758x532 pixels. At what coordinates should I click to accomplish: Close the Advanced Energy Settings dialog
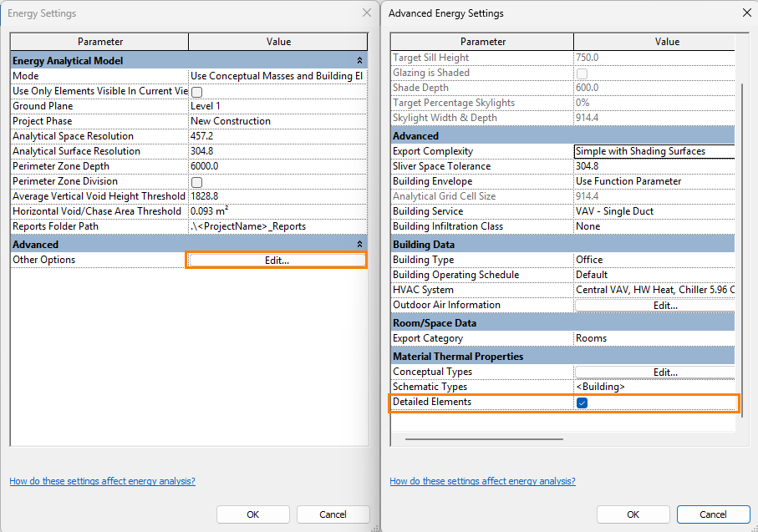pyautogui.click(x=746, y=13)
